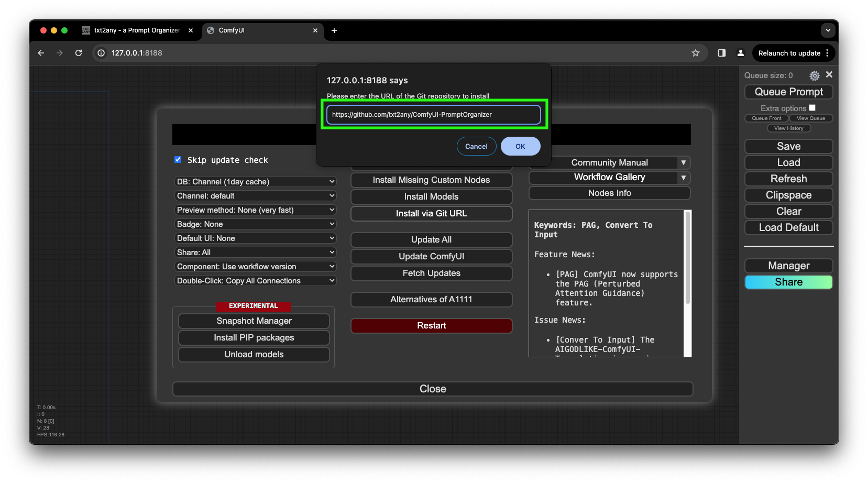The image size is (868, 483).
Task: Open the ComfyUI settings gear icon
Action: (814, 75)
